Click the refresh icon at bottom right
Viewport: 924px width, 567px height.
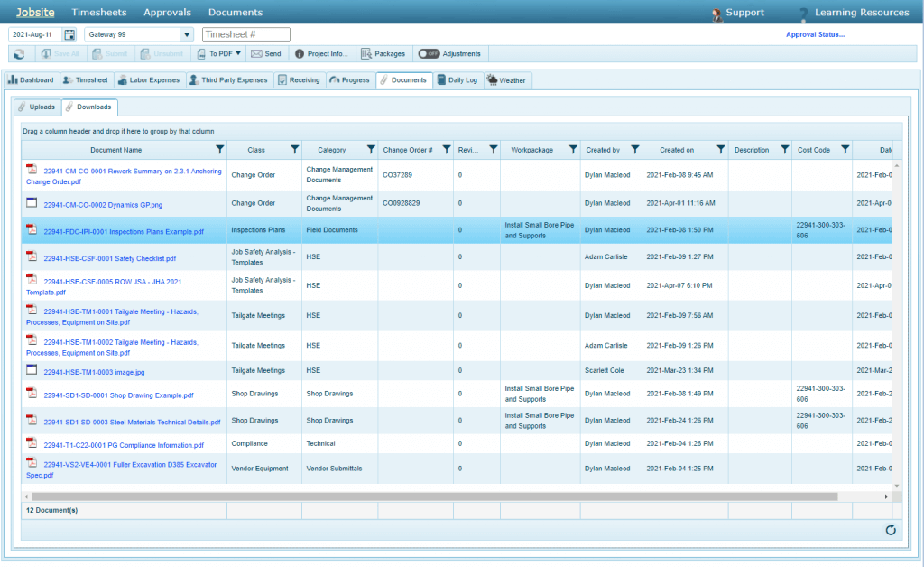click(x=891, y=531)
